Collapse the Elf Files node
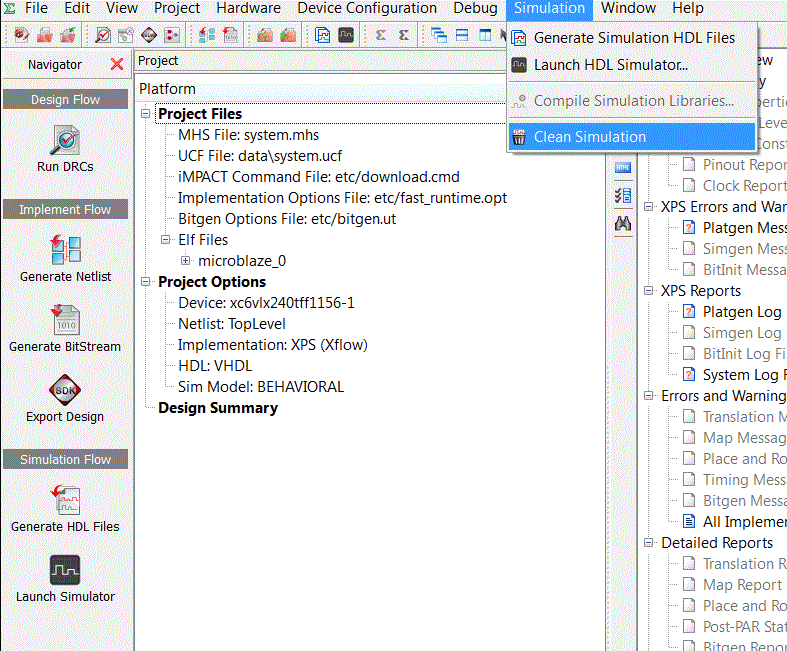 click(x=166, y=239)
